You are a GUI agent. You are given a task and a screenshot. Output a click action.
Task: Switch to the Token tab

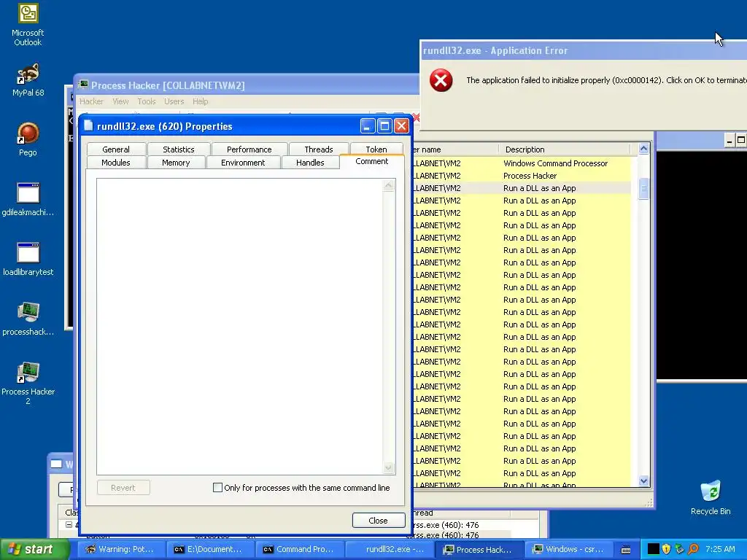click(x=376, y=149)
